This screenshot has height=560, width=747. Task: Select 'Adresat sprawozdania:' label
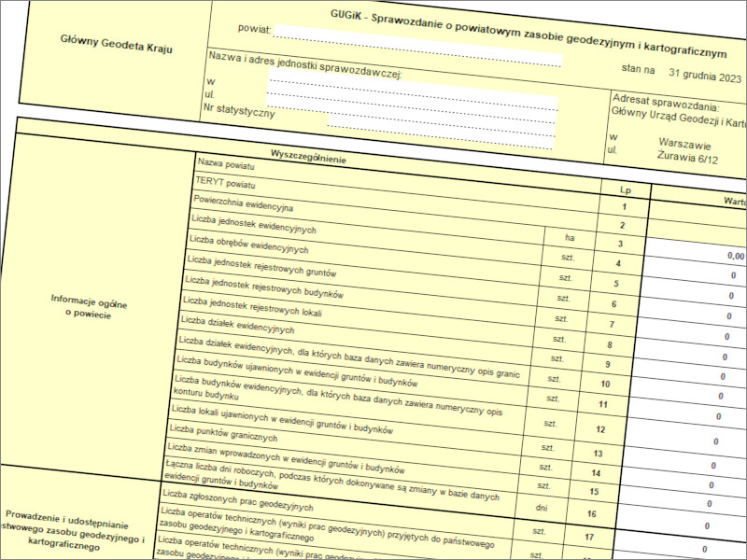[x=666, y=103]
